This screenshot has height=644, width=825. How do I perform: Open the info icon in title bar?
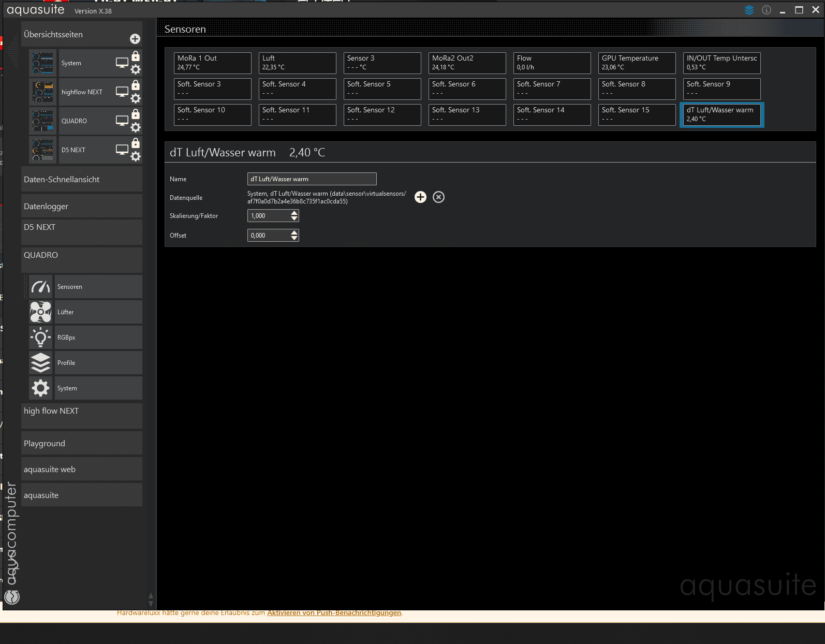[767, 10]
